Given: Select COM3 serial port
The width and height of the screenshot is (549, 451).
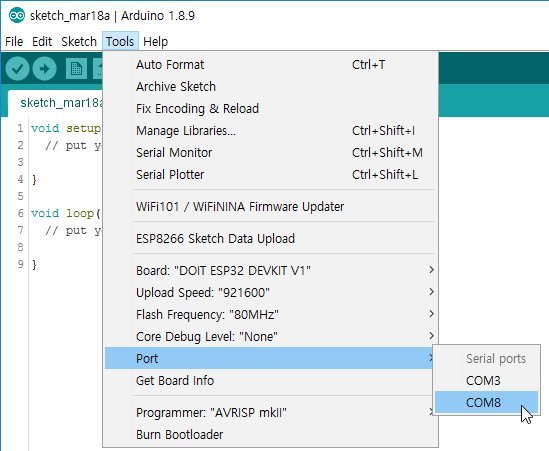Looking at the screenshot, I should coord(486,381).
